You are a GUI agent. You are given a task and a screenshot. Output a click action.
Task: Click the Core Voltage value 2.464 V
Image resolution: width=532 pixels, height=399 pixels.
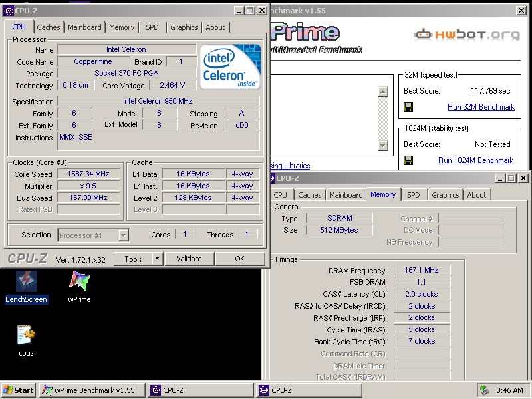point(173,85)
